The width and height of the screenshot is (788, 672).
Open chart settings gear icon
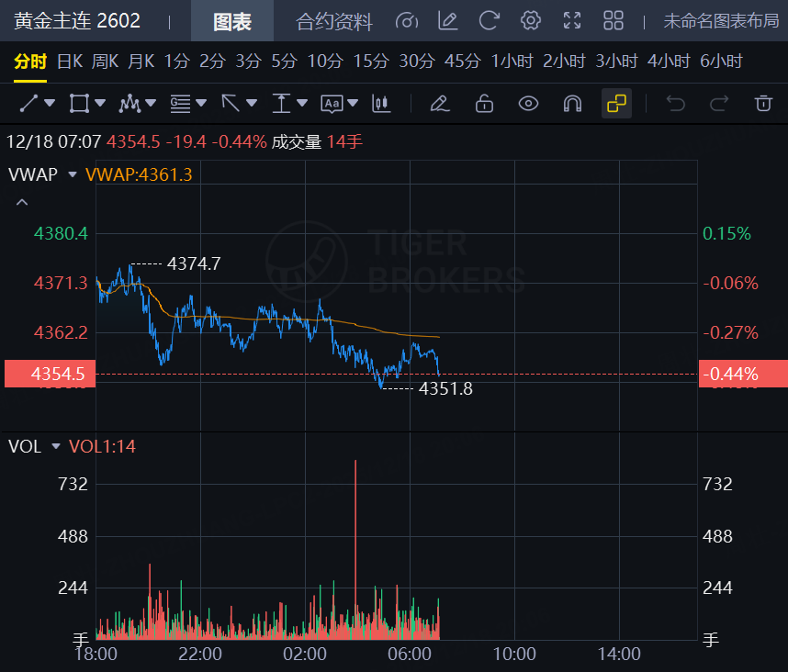pos(530,20)
